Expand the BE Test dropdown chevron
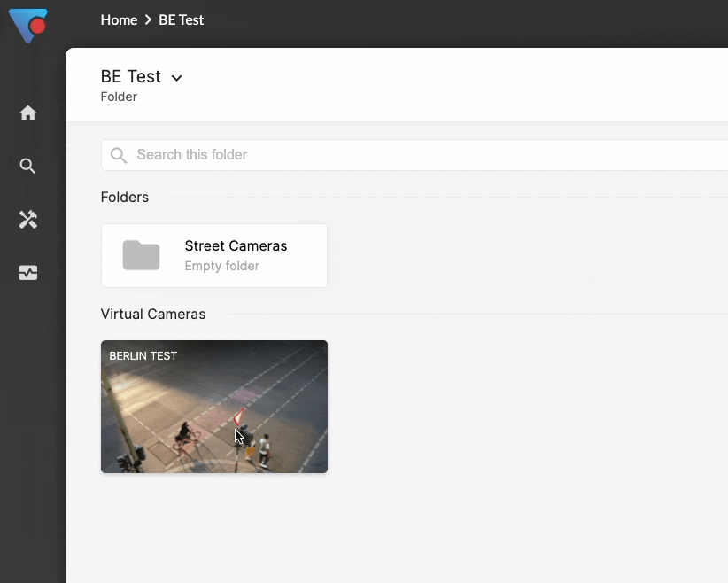The height and width of the screenshot is (583, 728). pos(176,78)
